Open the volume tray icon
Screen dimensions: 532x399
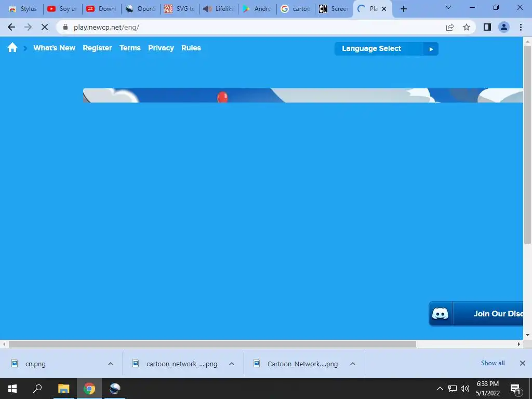pos(465,389)
